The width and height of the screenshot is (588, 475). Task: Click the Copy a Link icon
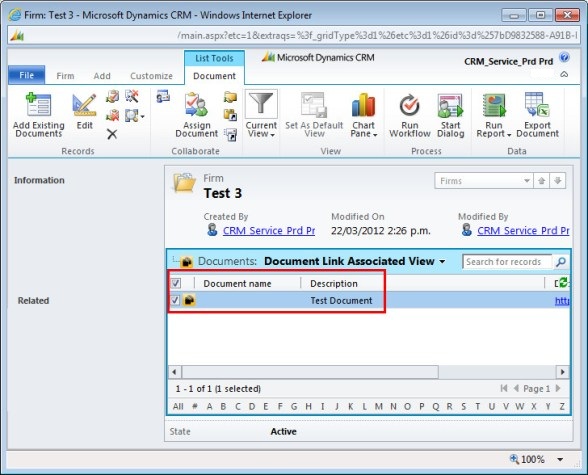(x=230, y=115)
